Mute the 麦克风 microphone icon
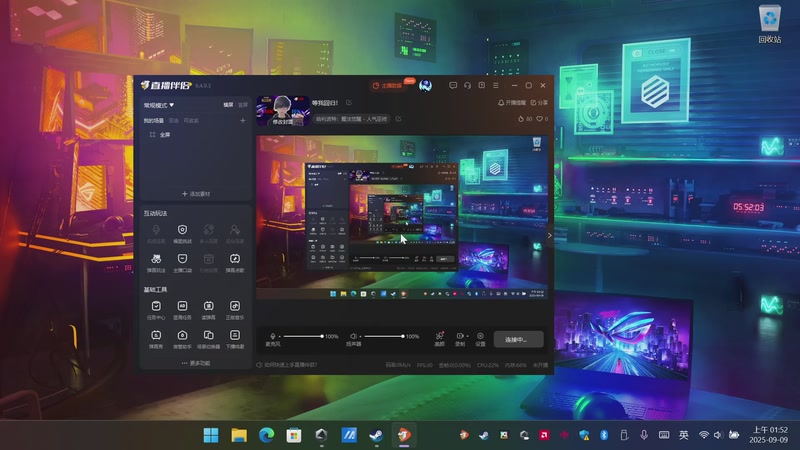 coord(273,336)
